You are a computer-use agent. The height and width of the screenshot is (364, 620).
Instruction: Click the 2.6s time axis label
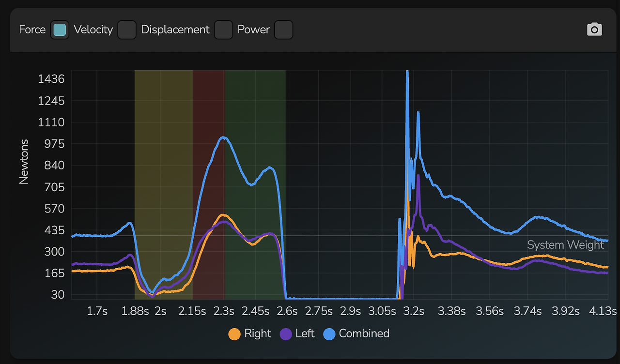coord(287,311)
